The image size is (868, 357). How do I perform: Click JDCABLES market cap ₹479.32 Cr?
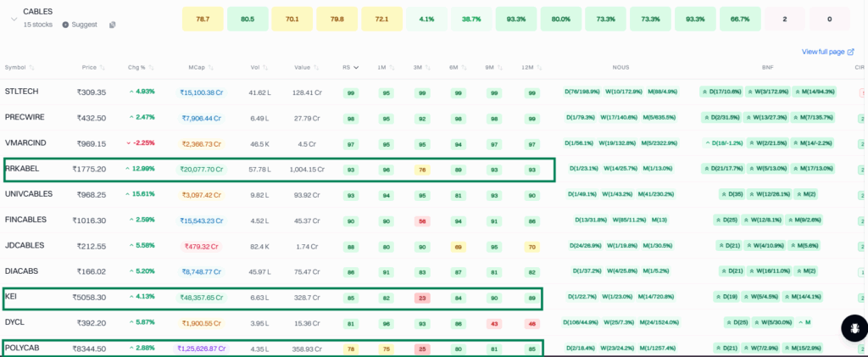click(x=202, y=246)
